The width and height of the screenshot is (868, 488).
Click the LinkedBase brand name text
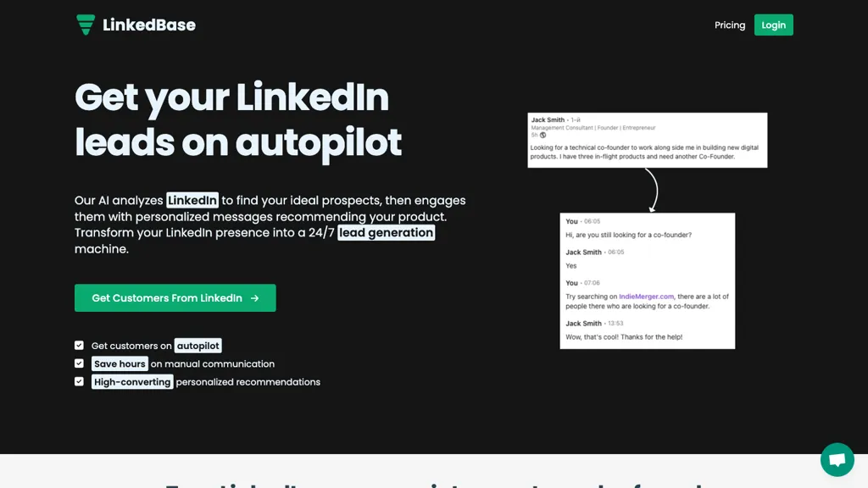click(149, 25)
